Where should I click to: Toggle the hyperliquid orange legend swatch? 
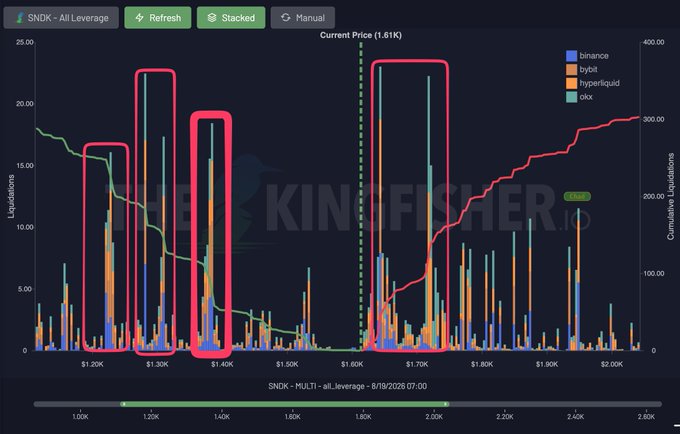[x=572, y=83]
